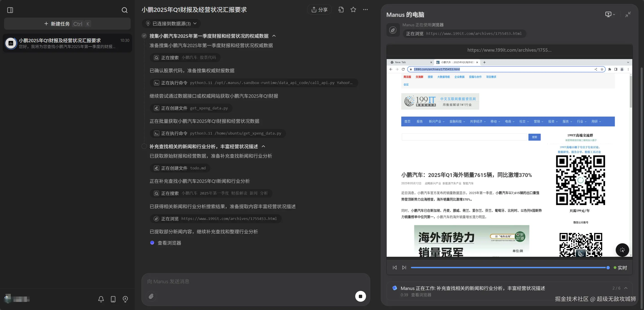The height and width of the screenshot is (310, 644).
Task: Switch to the 小鹏汽车 browser tab
Action: pyautogui.click(x=457, y=62)
